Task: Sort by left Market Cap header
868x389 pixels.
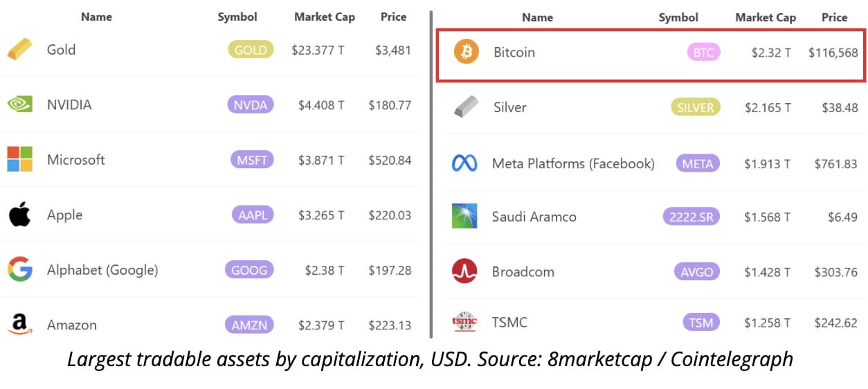Action: click(324, 17)
